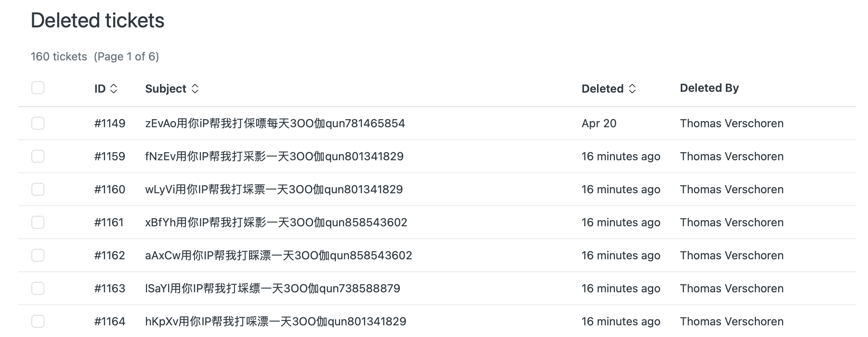Click Thomas Verschoren on ticket #1164 row
Screen dimensions: 868x337
pos(731,321)
